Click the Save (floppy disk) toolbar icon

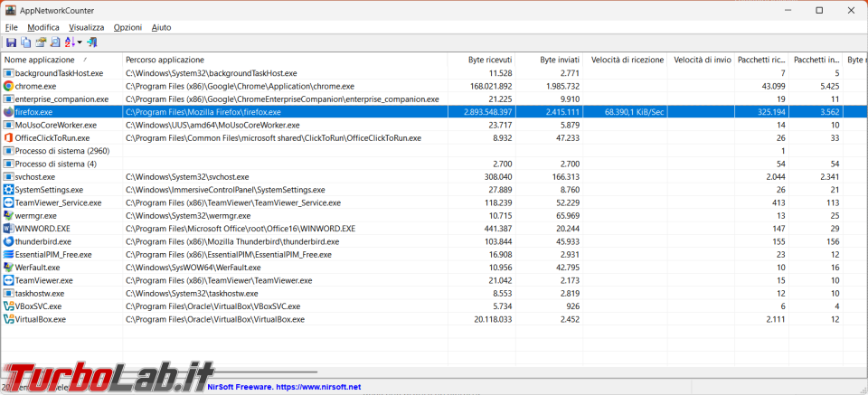tap(11, 42)
